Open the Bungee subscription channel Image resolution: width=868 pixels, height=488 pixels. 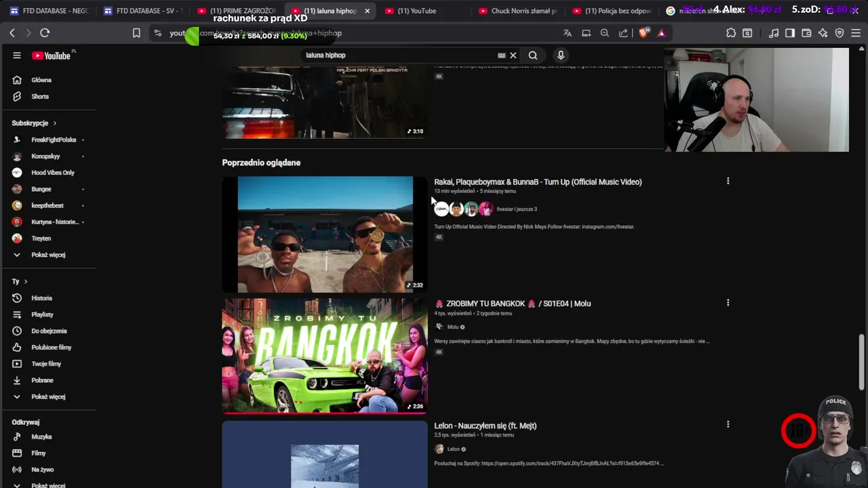41,189
